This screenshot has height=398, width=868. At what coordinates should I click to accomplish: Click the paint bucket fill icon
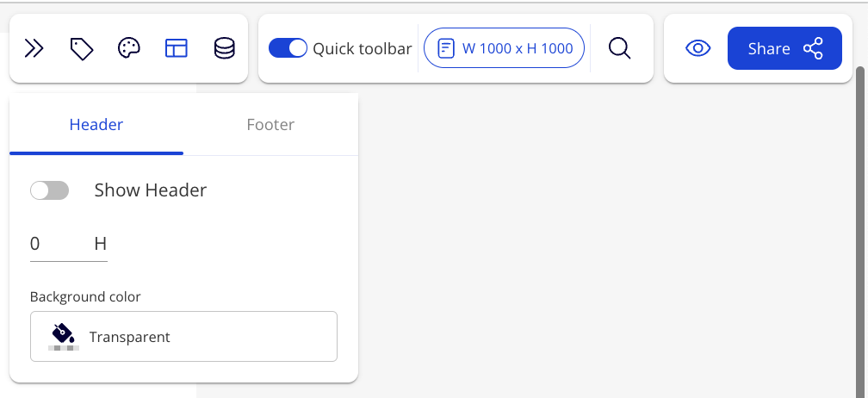point(63,334)
